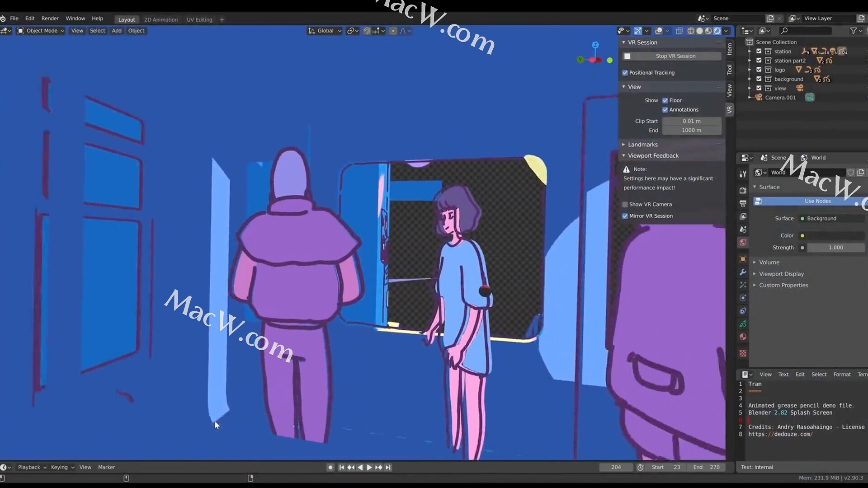Open the Render menu
Screen dimensions: 868x488
pyautogui.click(x=50, y=19)
